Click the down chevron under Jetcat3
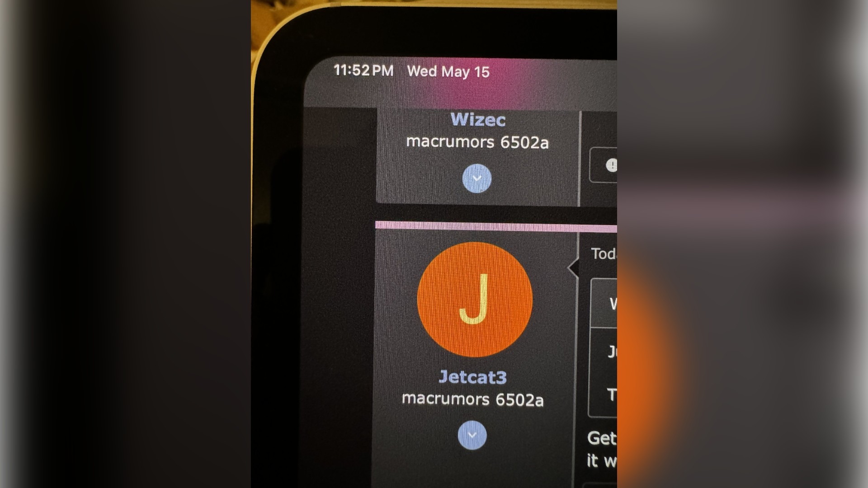 (x=471, y=435)
